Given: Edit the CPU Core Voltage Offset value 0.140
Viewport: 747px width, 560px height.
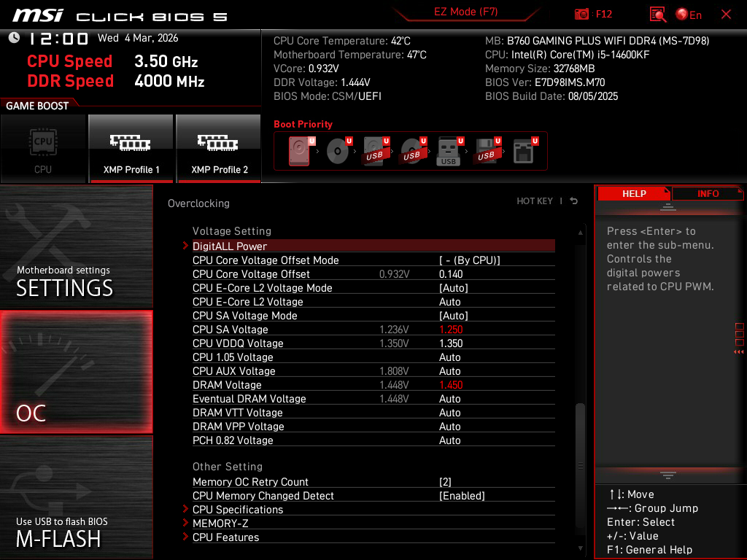Looking at the screenshot, I should [x=451, y=274].
